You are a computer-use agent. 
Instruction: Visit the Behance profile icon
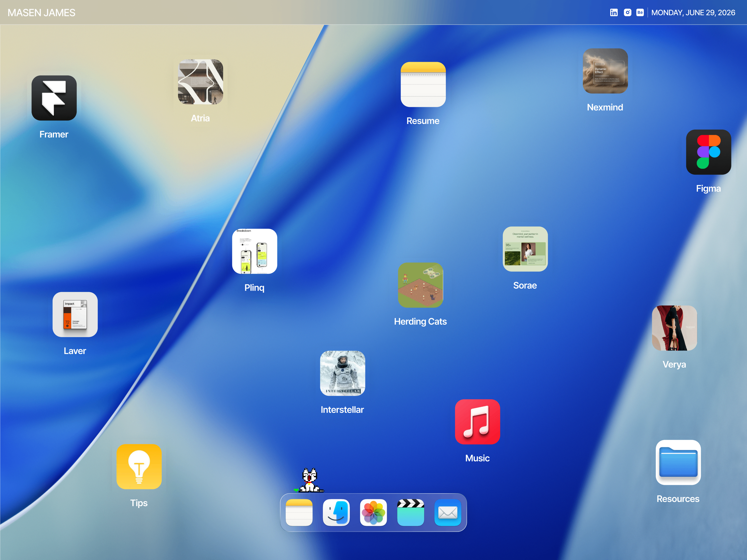[x=640, y=13]
